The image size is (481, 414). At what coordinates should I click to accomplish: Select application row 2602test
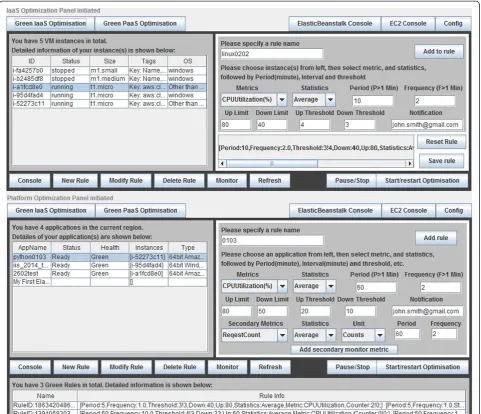(x=110, y=274)
